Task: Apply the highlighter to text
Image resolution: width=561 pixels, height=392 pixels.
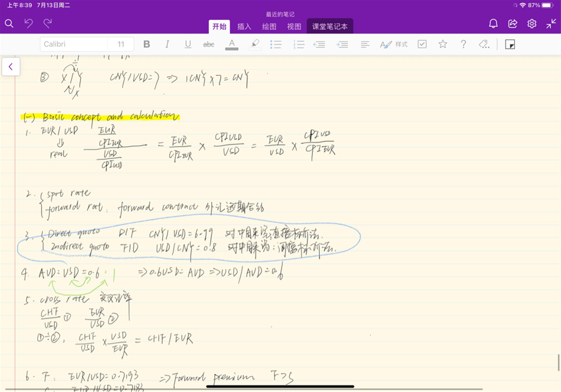Action: [254, 44]
